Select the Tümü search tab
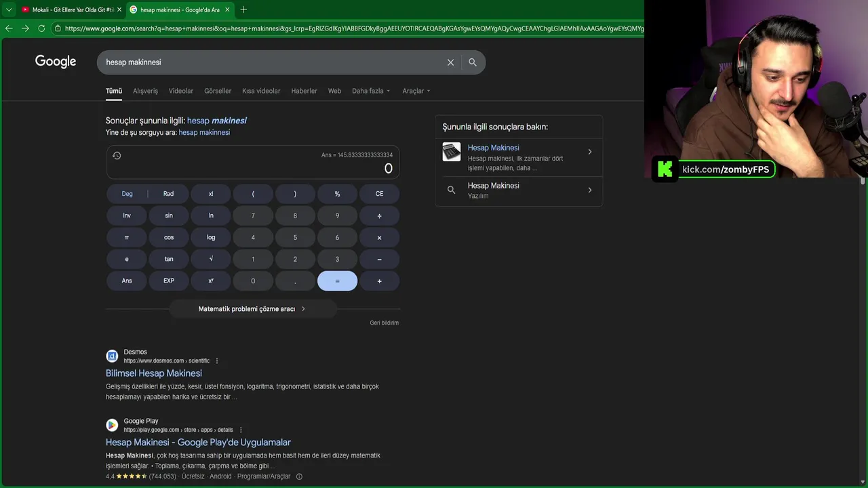Viewport: 868px width, 488px height. pos(114,91)
